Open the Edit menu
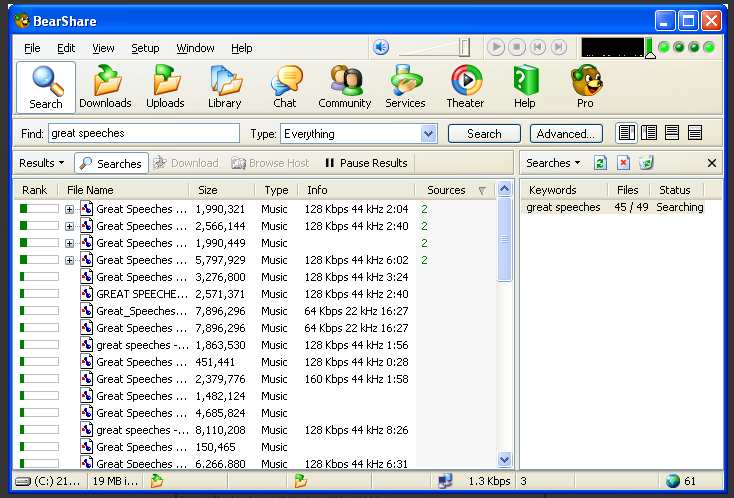 point(66,48)
